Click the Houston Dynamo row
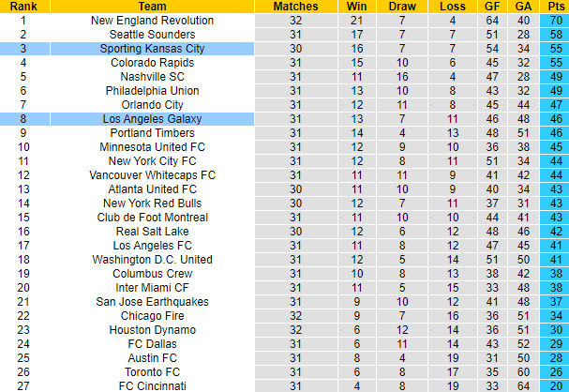The image size is (569, 392). click(x=152, y=330)
